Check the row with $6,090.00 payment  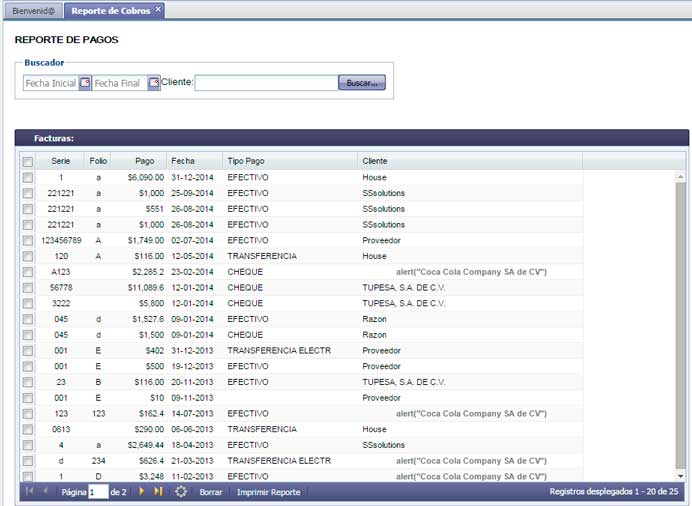tap(28, 177)
